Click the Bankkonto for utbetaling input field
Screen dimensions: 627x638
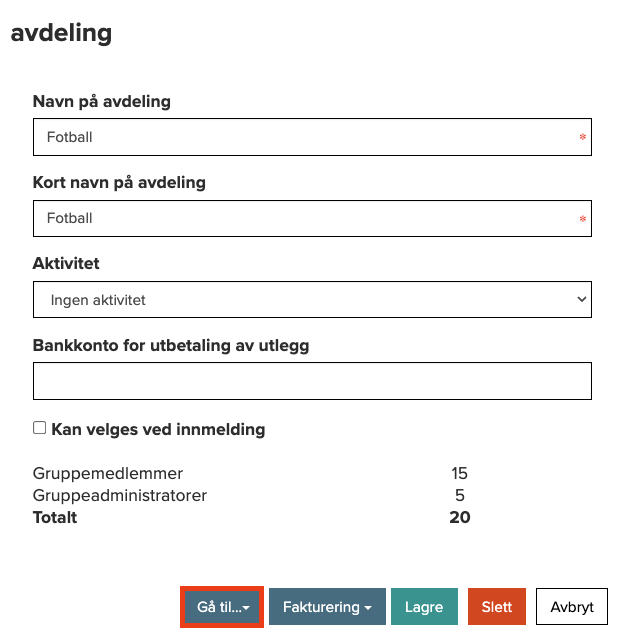pos(312,381)
